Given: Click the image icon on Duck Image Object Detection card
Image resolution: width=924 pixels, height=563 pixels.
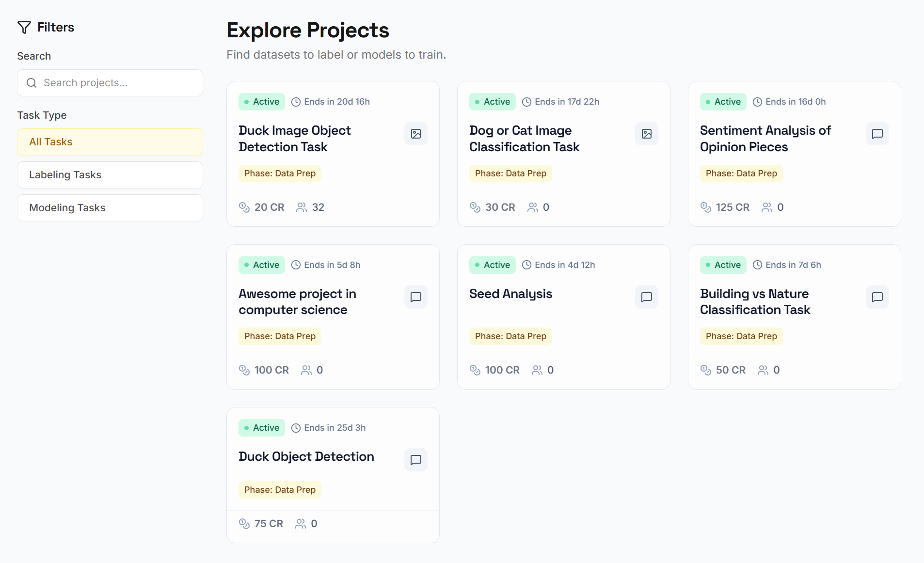Looking at the screenshot, I should click(x=416, y=134).
